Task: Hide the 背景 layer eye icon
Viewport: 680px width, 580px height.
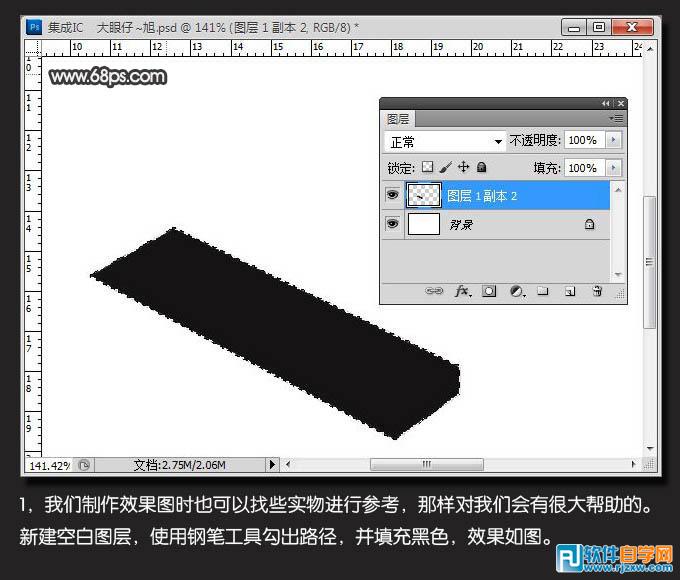Action: [392, 224]
